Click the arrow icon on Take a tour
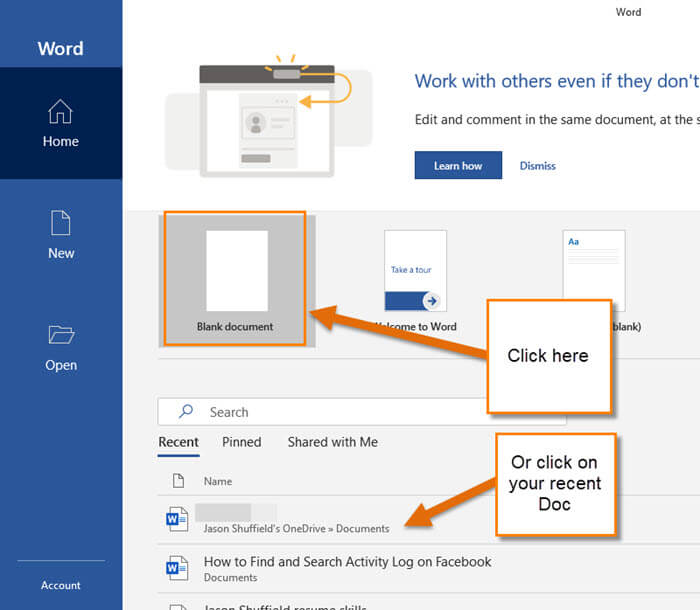700x610 pixels. (x=432, y=301)
